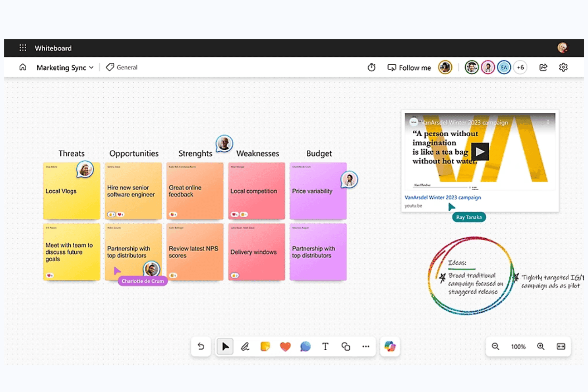Image resolution: width=588 pixels, height=392 pixels.
Task: Select the Great online feedback note
Action: (195, 191)
